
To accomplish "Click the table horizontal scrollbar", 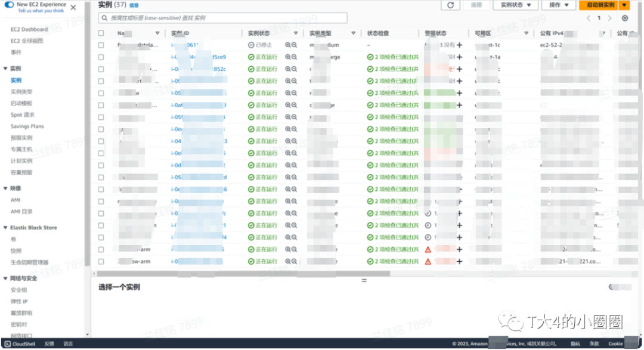I will coord(243,273).
